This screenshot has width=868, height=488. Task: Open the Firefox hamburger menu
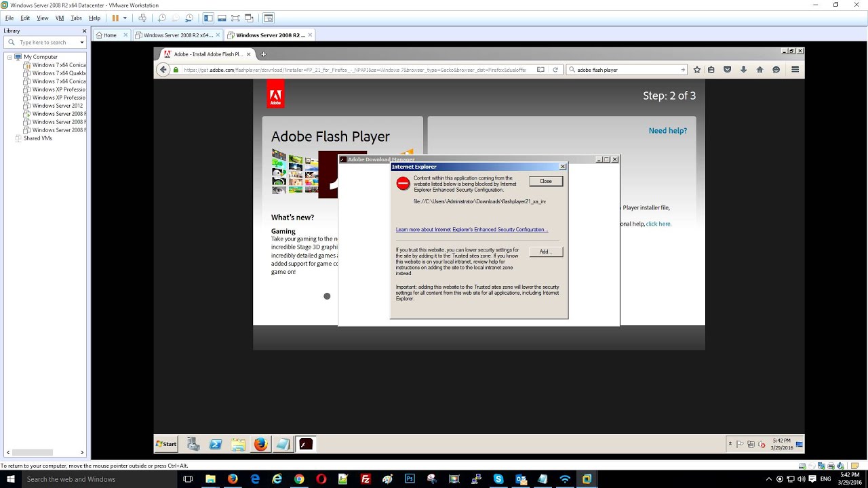click(x=795, y=70)
